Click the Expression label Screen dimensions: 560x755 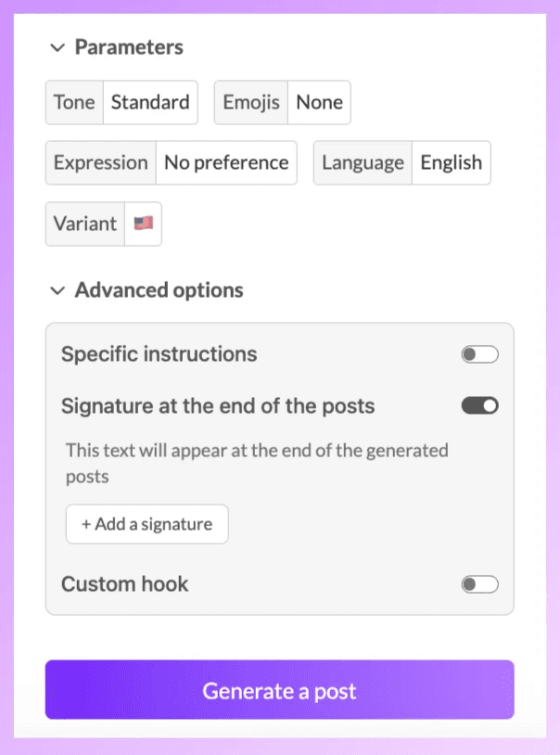pyautogui.click(x=101, y=162)
